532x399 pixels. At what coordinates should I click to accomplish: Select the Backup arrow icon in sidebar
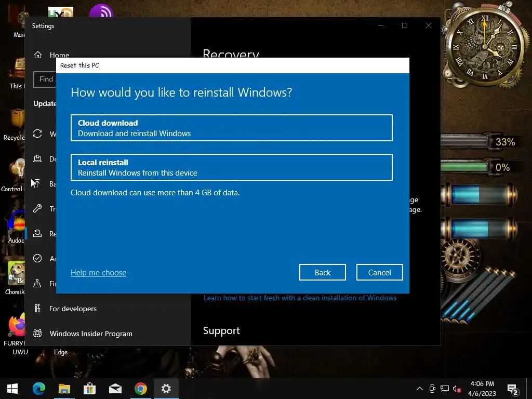click(x=37, y=183)
